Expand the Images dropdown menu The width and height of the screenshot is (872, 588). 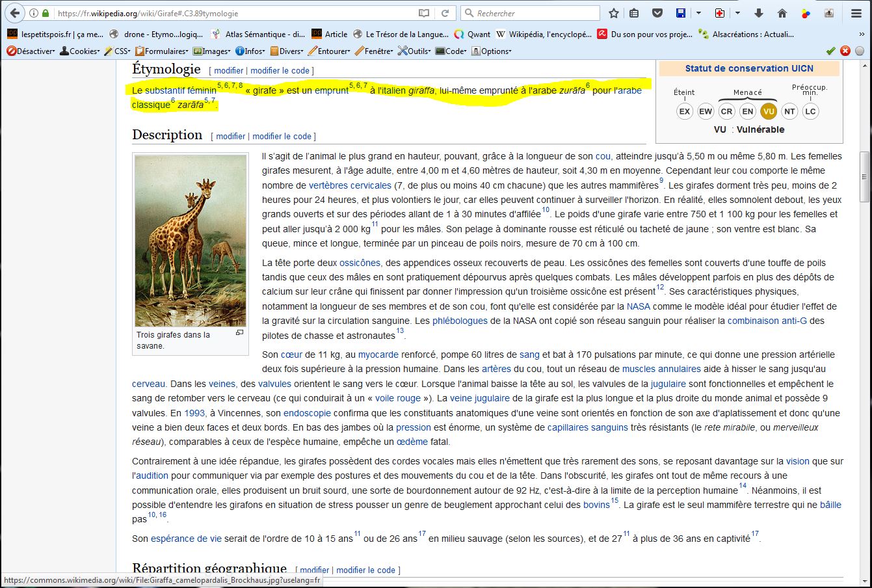[x=212, y=51]
